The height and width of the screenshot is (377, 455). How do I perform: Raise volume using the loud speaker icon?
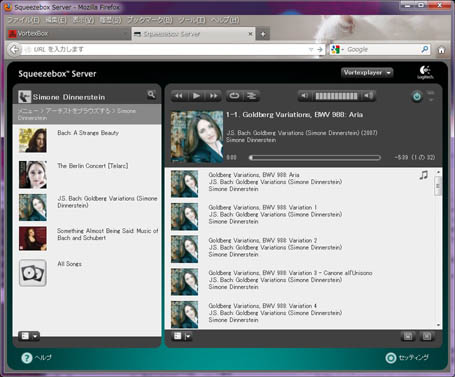click(368, 96)
